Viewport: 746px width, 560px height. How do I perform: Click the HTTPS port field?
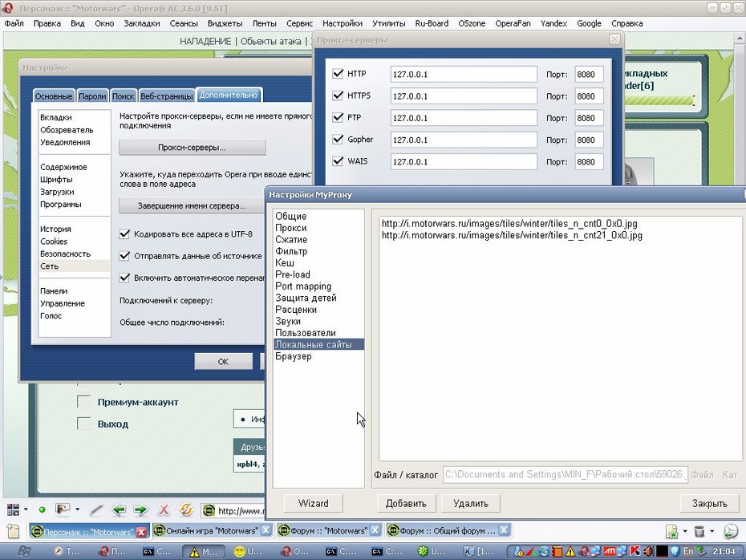click(x=589, y=96)
